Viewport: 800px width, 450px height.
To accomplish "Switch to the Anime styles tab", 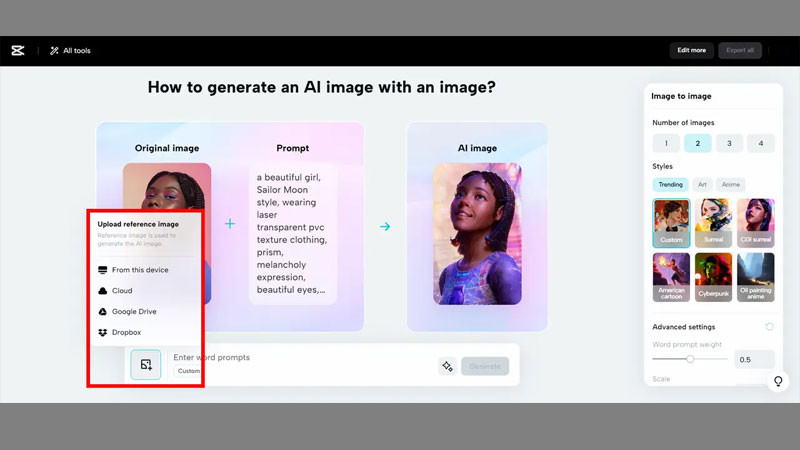I will click(x=731, y=185).
